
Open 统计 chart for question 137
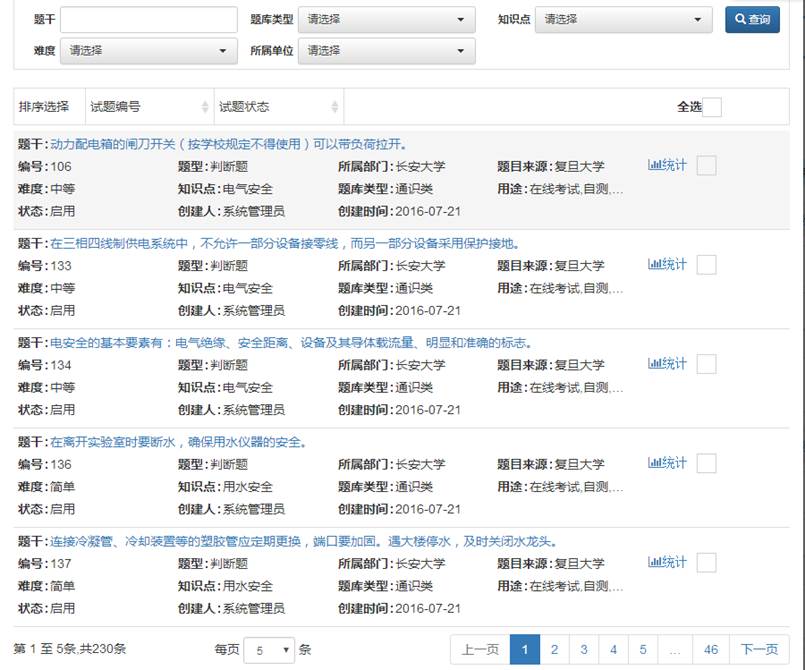tap(667, 562)
